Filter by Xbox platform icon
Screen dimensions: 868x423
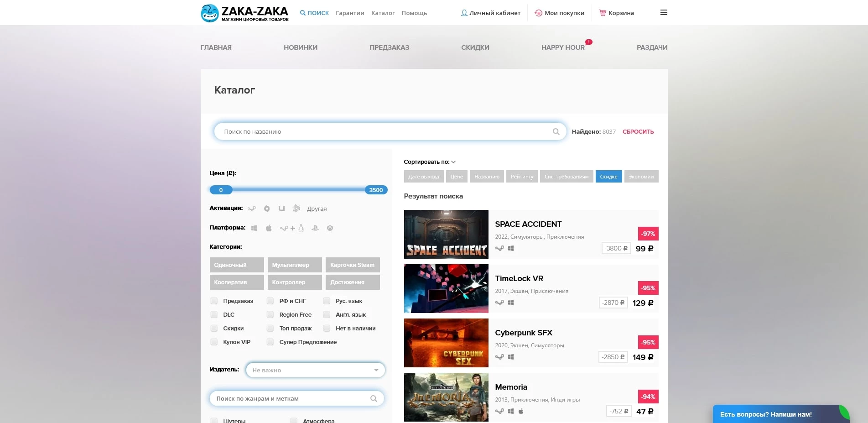pyautogui.click(x=330, y=228)
